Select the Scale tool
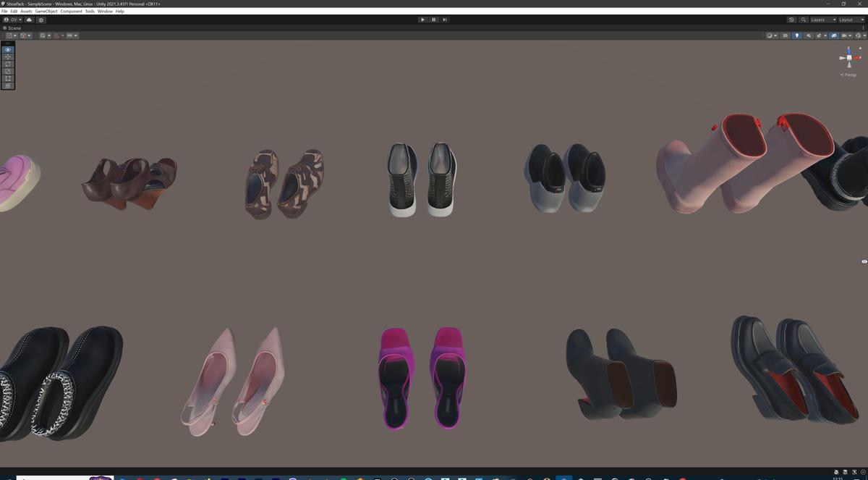Image resolution: width=868 pixels, height=480 pixels. 8,71
